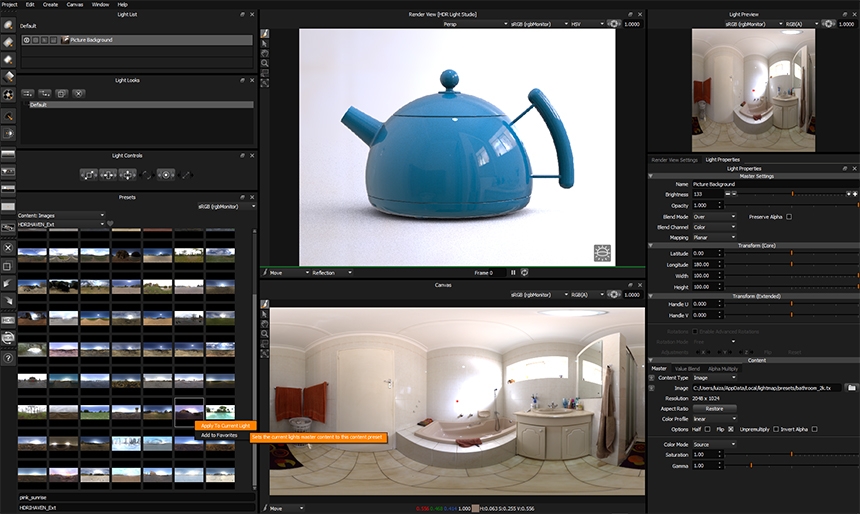Collapse the Master Settings section
Image resolution: width=860 pixels, height=514 pixels.
pyautogui.click(x=651, y=176)
